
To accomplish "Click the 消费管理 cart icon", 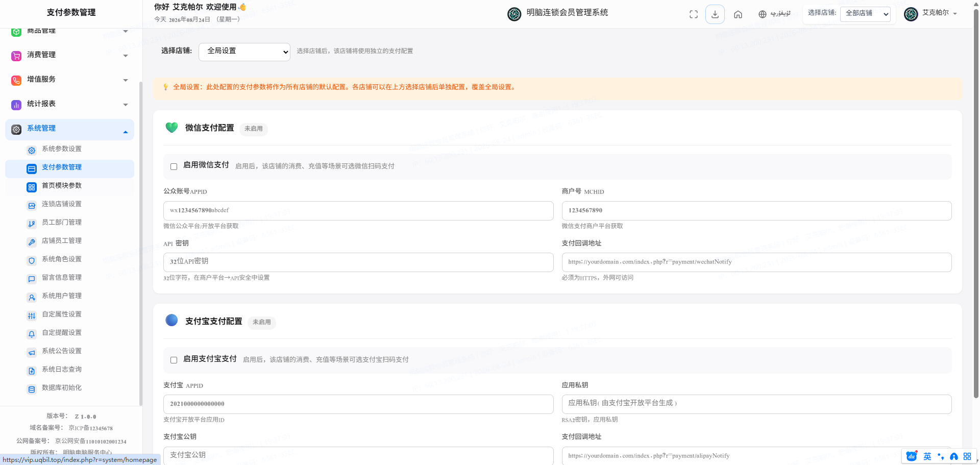I will [16, 56].
